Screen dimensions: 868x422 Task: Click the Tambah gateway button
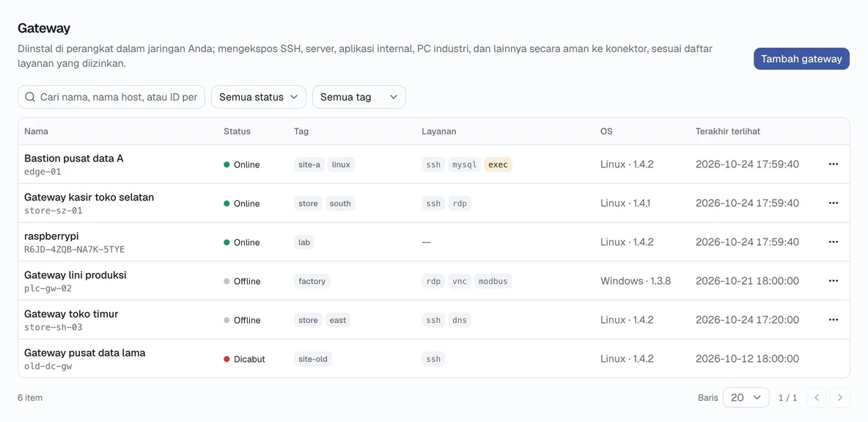pos(801,59)
